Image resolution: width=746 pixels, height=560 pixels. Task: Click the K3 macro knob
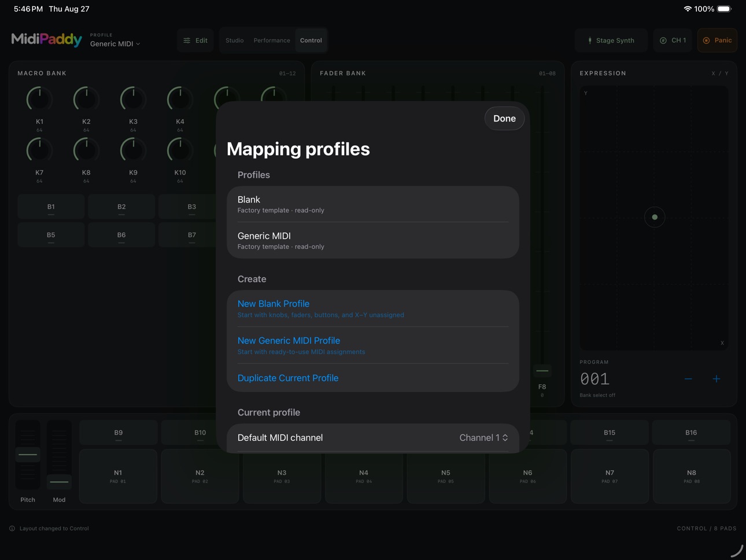(x=133, y=100)
